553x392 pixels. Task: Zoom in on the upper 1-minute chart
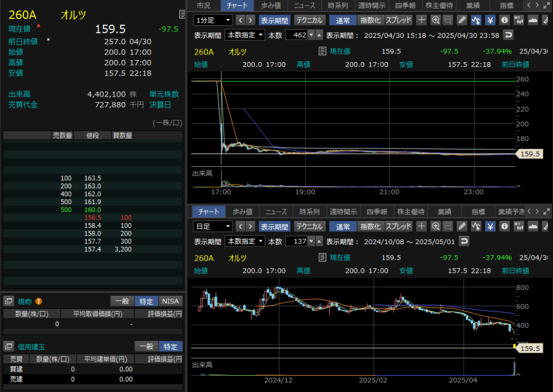435,21
